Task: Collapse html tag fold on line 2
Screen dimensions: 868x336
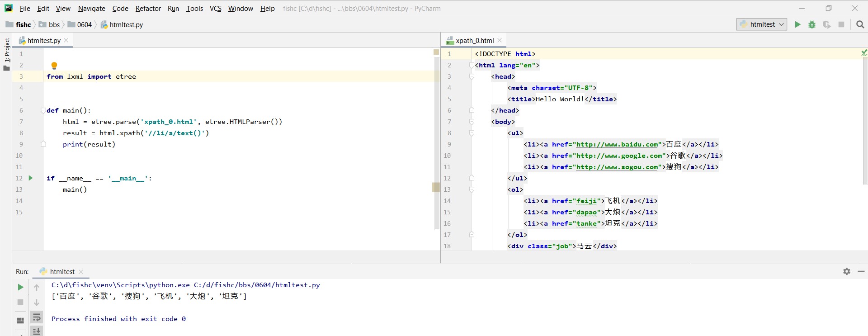Action: click(472, 65)
